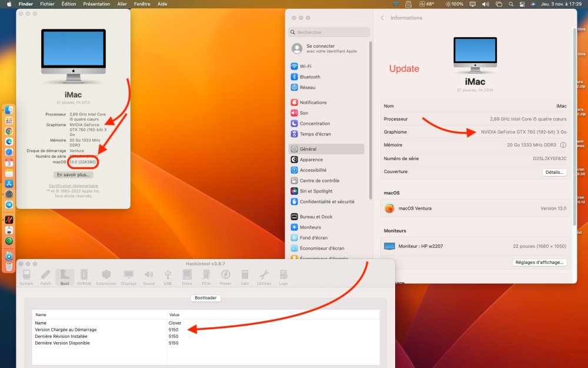Open App Store from the Dock
The height and width of the screenshot is (368, 588).
[9, 184]
